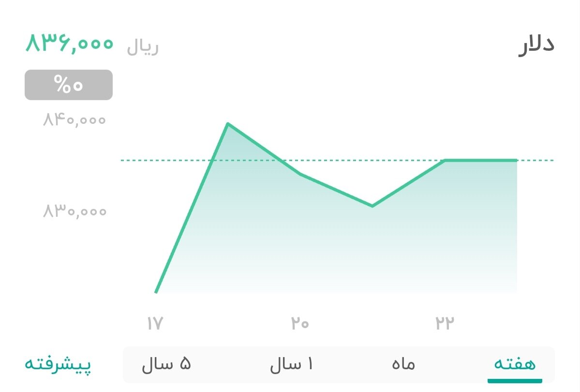Click the ریال currency unit label
The height and width of the screenshot is (392, 580).
coord(141,46)
